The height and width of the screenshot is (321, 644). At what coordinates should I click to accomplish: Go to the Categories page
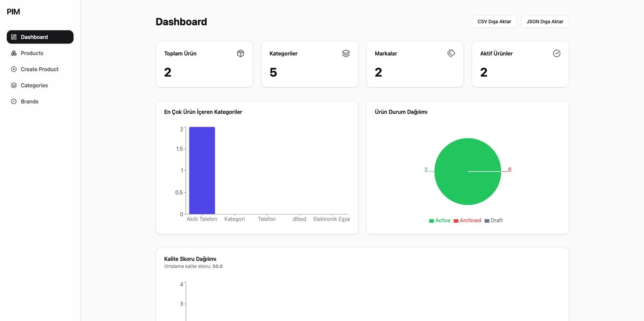(x=34, y=85)
